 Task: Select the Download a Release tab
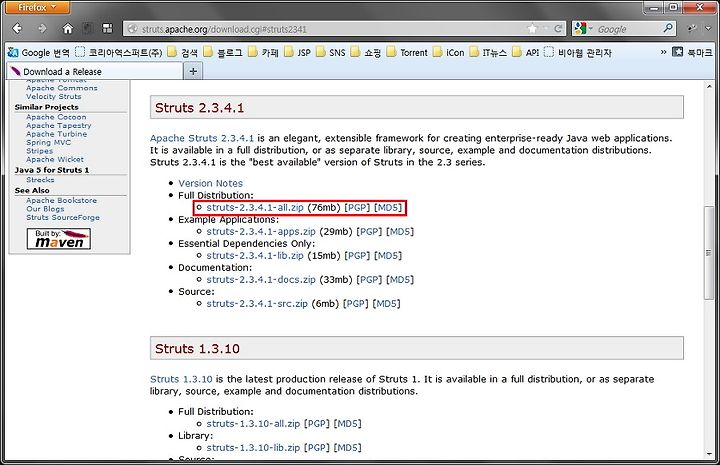(94, 72)
